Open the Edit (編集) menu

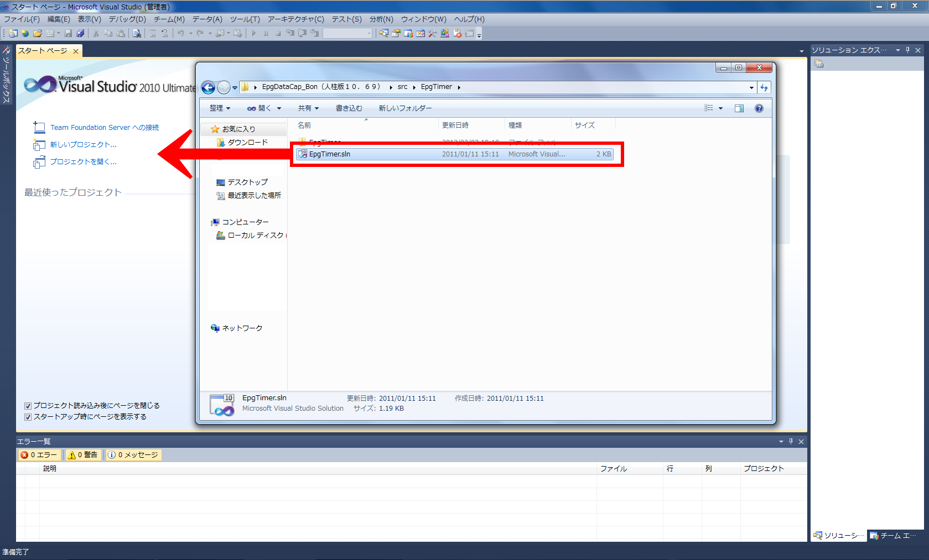59,19
